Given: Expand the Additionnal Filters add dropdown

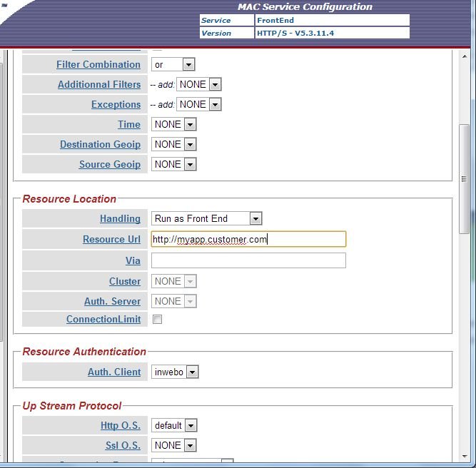Looking at the screenshot, I should click(x=199, y=84).
